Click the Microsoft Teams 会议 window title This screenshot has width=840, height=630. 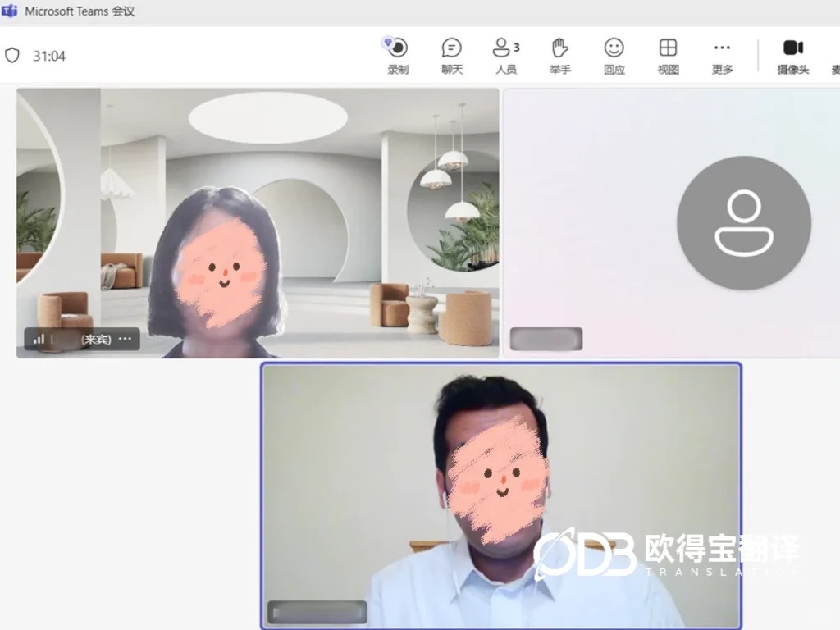pos(80,11)
